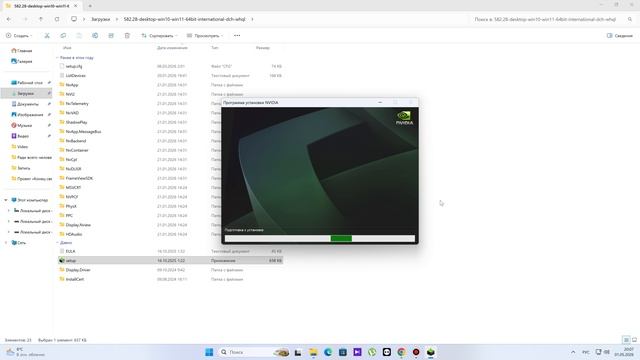Open the Windows Start menu
The width and height of the screenshot is (640, 360).
[209, 352]
